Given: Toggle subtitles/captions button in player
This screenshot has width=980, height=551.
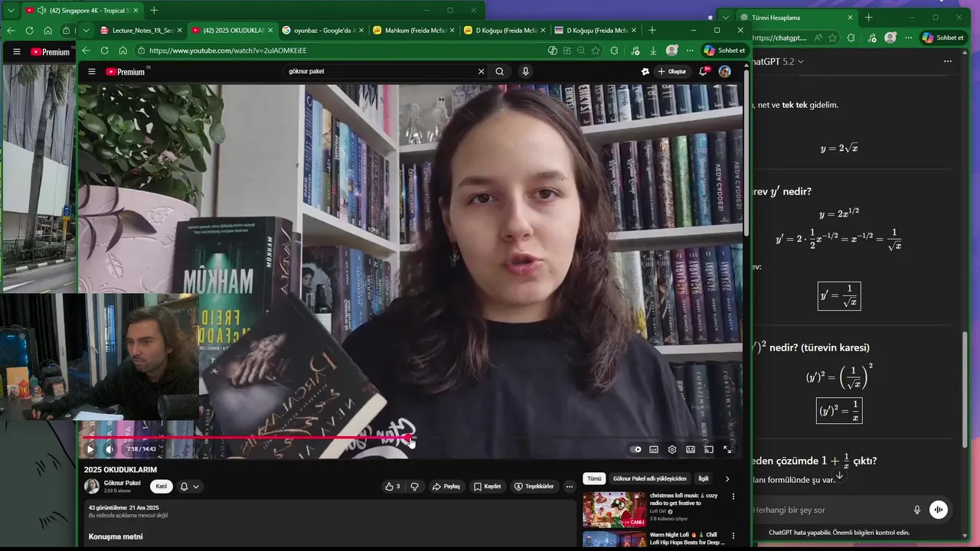Looking at the screenshot, I should pyautogui.click(x=654, y=449).
